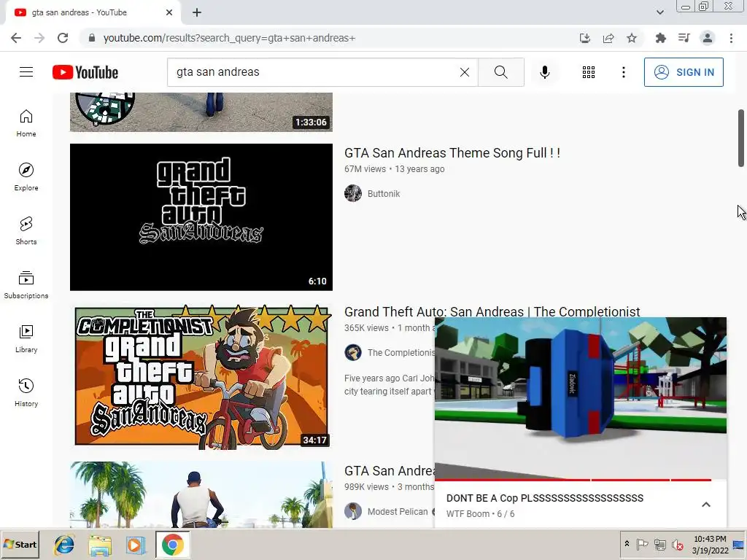747x560 pixels.
Task: Open Chrome profile avatar
Action: 708,38
